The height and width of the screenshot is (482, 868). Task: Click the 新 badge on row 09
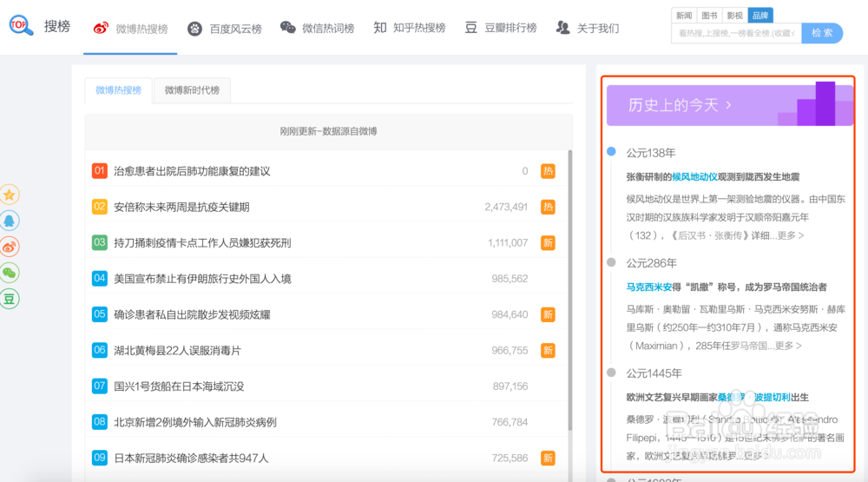548,459
